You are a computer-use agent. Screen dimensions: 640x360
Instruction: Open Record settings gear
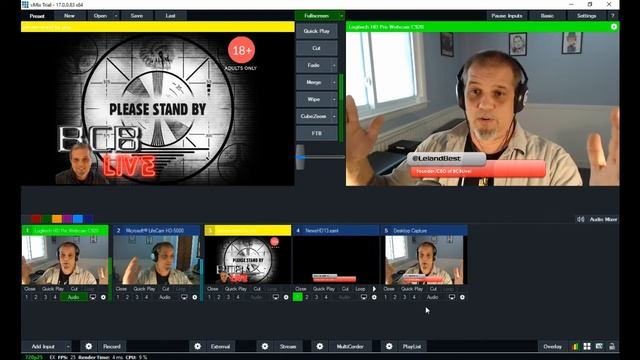pos(89,346)
